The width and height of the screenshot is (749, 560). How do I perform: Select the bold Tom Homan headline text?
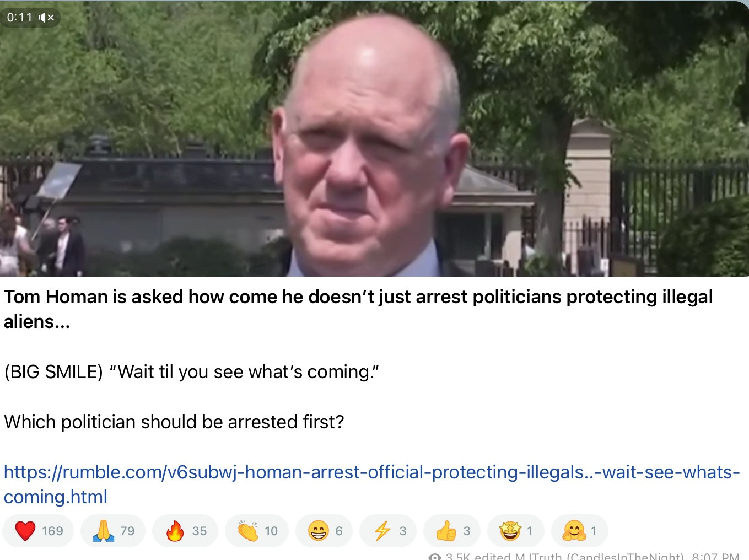point(358,309)
